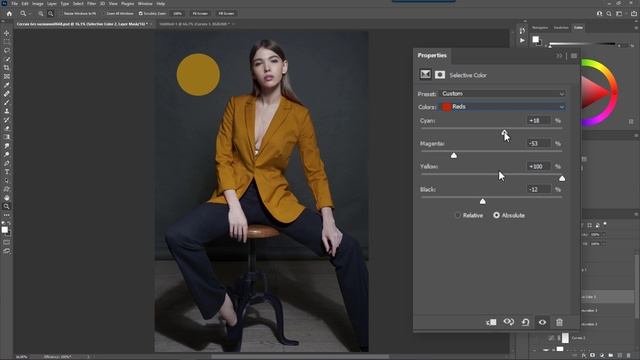Create new group in Layers panel
This screenshot has height=360, width=640.
click(611, 356)
